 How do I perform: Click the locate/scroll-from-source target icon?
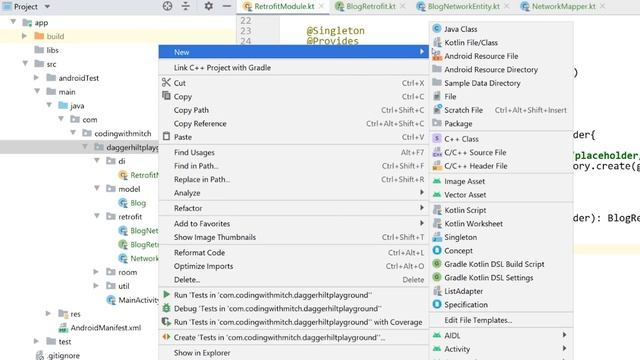pyautogui.click(x=167, y=6)
